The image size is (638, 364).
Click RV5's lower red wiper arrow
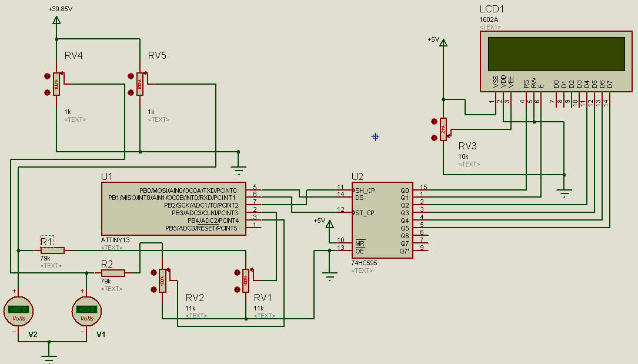(131, 91)
